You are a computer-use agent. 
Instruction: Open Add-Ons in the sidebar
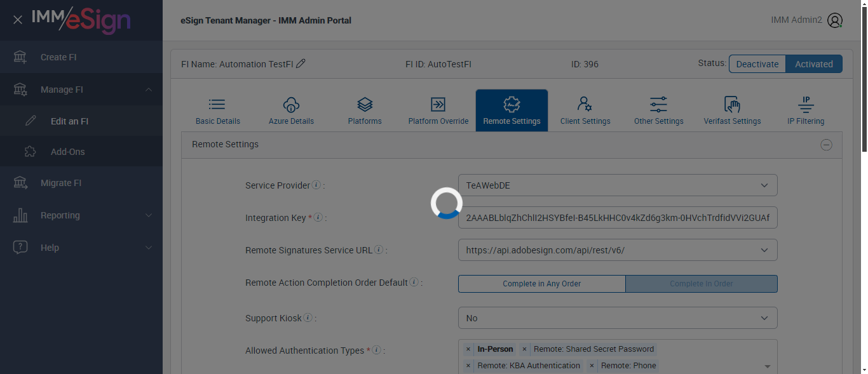[67, 152]
